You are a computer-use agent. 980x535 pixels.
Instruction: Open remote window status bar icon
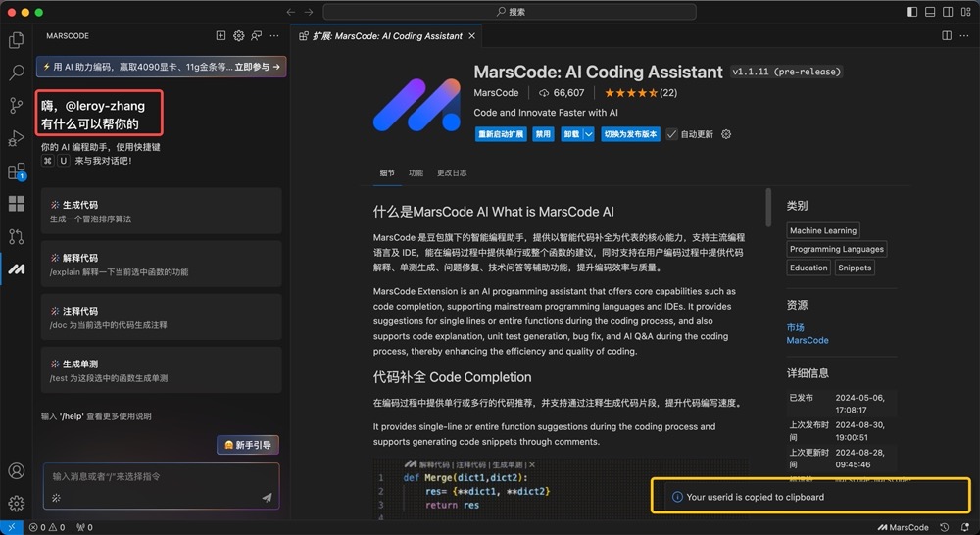click(x=11, y=527)
